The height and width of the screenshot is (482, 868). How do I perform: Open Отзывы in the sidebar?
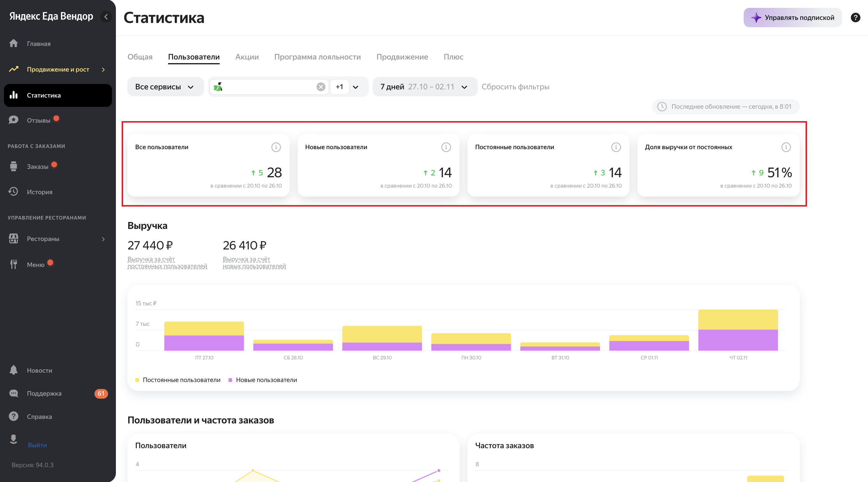pos(38,120)
